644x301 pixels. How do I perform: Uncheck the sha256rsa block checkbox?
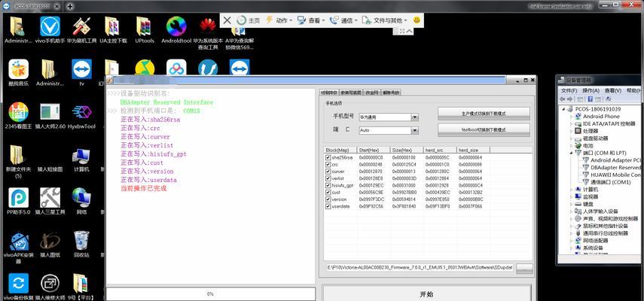(328, 157)
